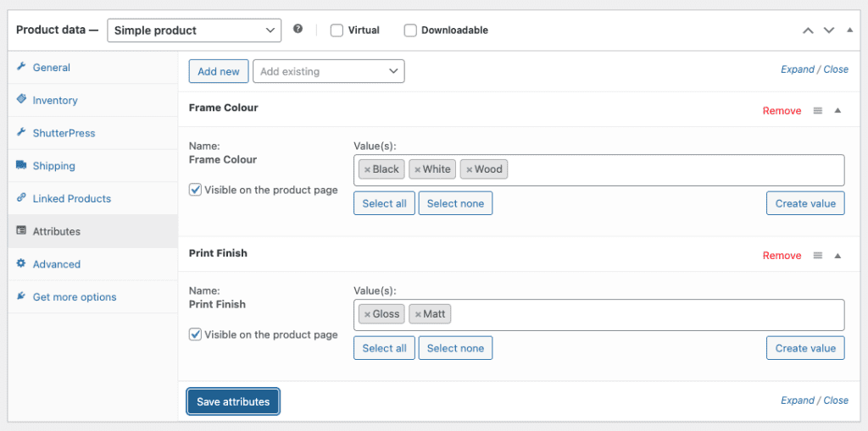The image size is (868, 431).
Task: Move the Product data panel down
Action: point(829,30)
